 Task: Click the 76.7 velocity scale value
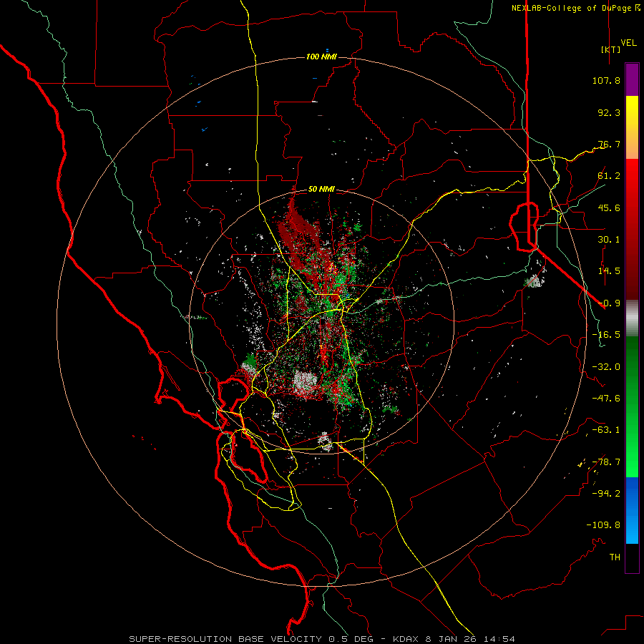tap(609, 144)
